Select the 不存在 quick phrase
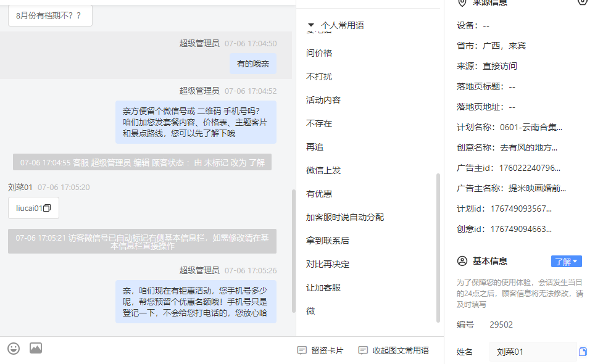The width and height of the screenshot is (595, 364). click(319, 123)
